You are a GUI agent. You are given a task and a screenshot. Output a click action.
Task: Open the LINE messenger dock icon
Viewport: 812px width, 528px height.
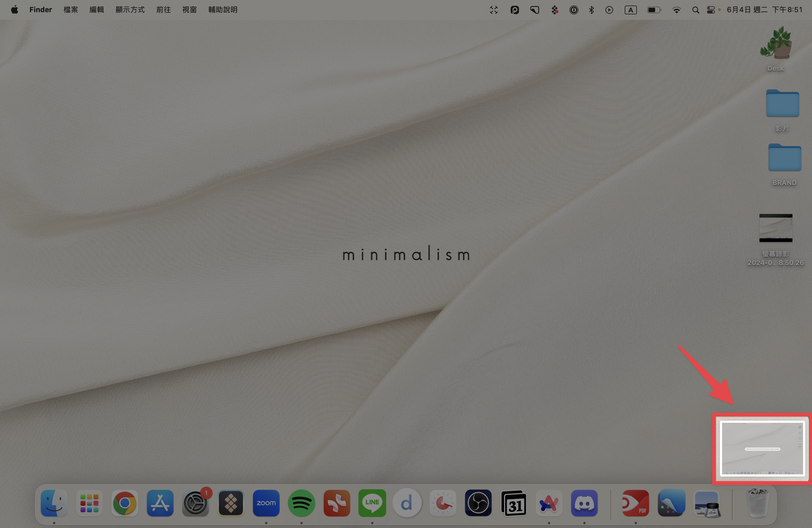(372, 503)
